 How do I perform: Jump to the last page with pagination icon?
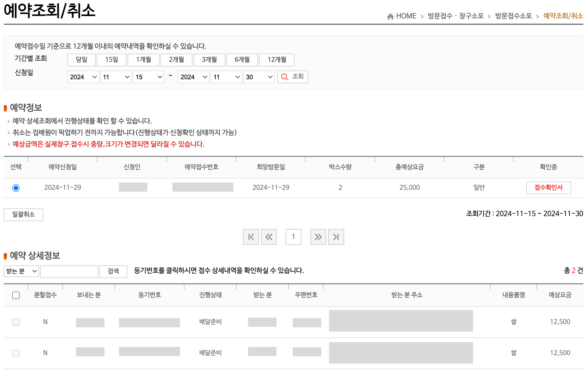coord(336,237)
